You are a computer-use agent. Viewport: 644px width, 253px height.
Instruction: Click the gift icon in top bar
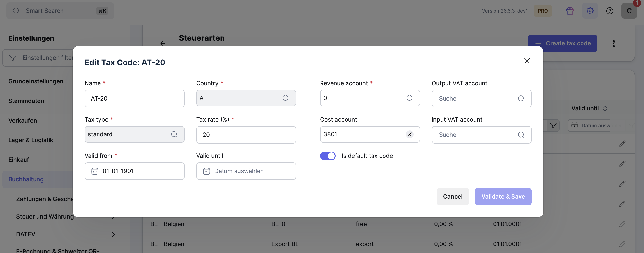pos(570,11)
